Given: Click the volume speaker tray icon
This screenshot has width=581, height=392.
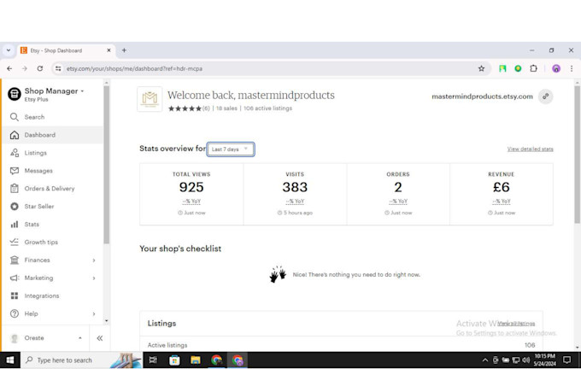Looking at the screenshot, I should (x=525, y=360).
